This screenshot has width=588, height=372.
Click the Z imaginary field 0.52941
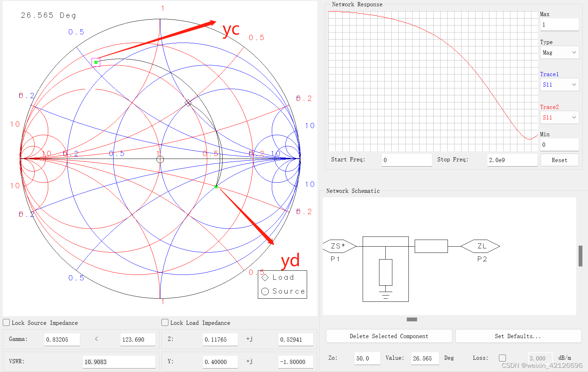(296, 340)
